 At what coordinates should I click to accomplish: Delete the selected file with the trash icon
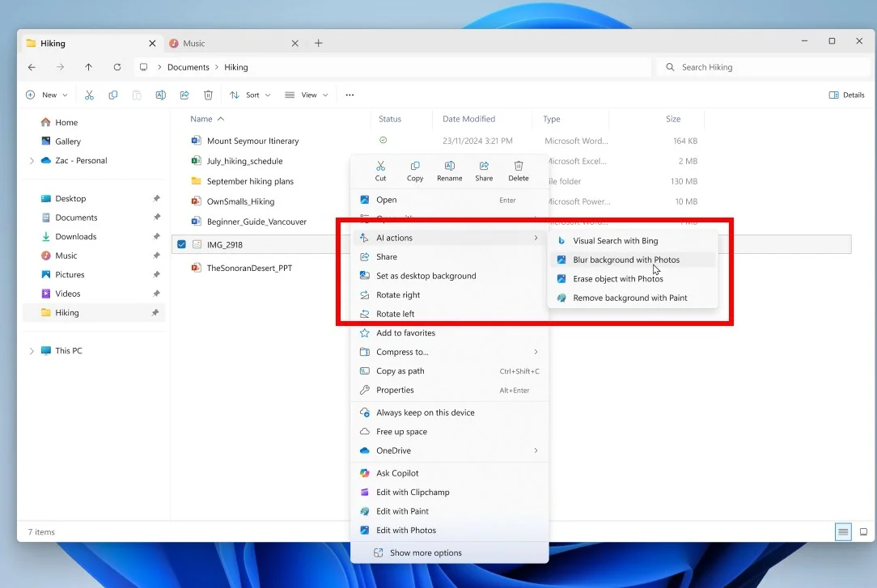click(x=518, y=171)
